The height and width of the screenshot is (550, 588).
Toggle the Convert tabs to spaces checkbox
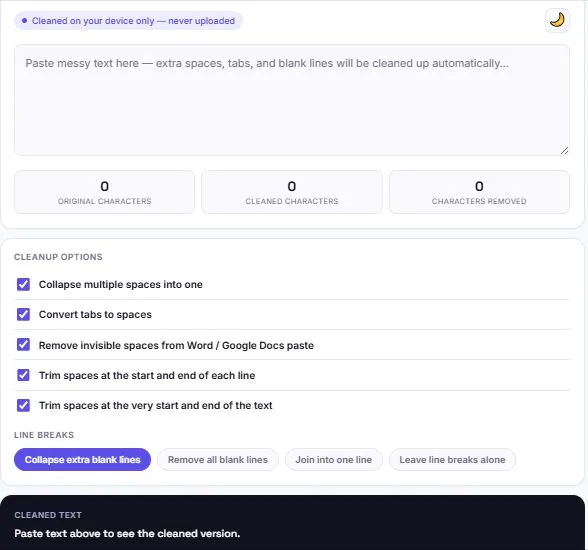coord(23,314)
